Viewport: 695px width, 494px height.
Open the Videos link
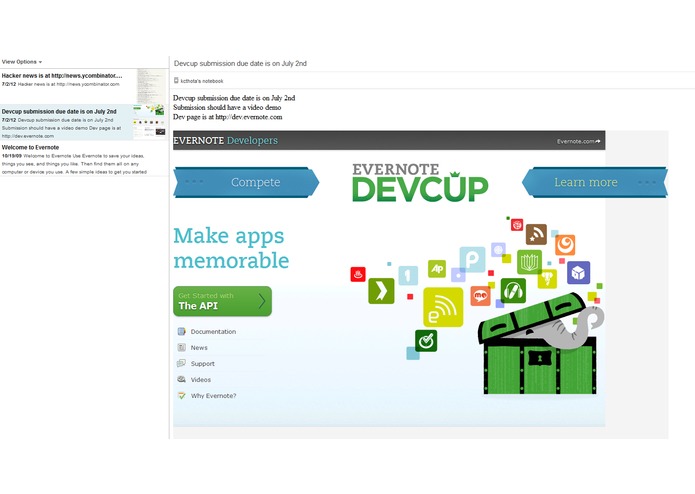(x=201, y=380)
